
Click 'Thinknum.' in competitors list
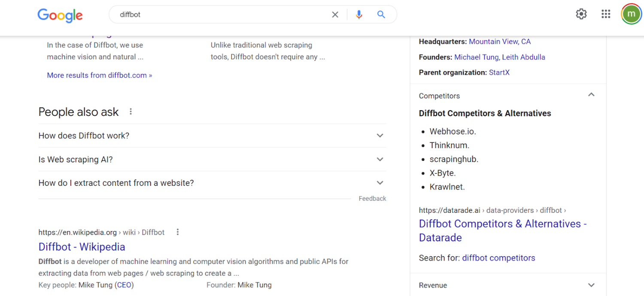449,145
